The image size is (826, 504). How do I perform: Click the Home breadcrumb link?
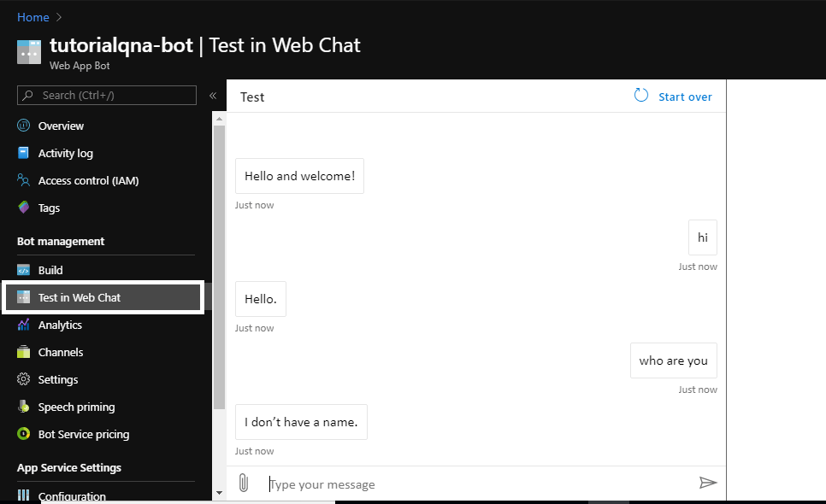coord(32,17)
